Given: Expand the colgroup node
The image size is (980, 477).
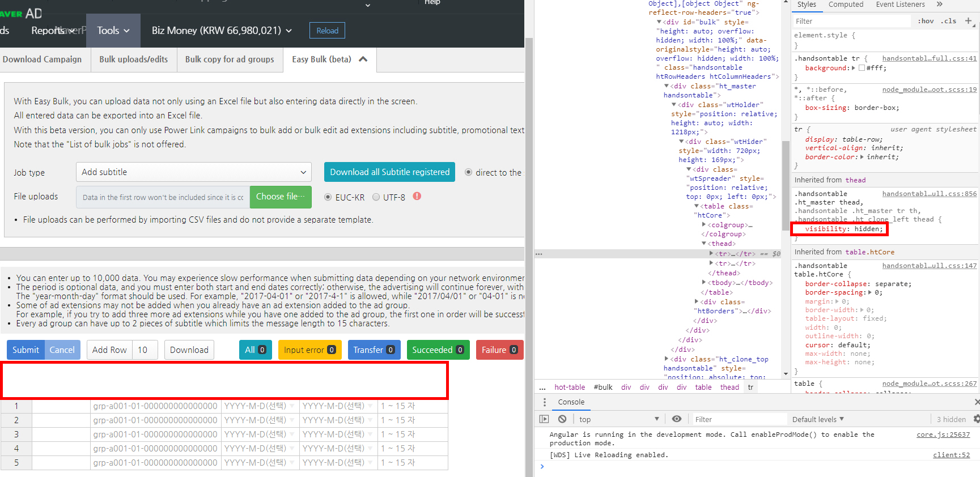Looking at the screenshot, I should point(705,225).
